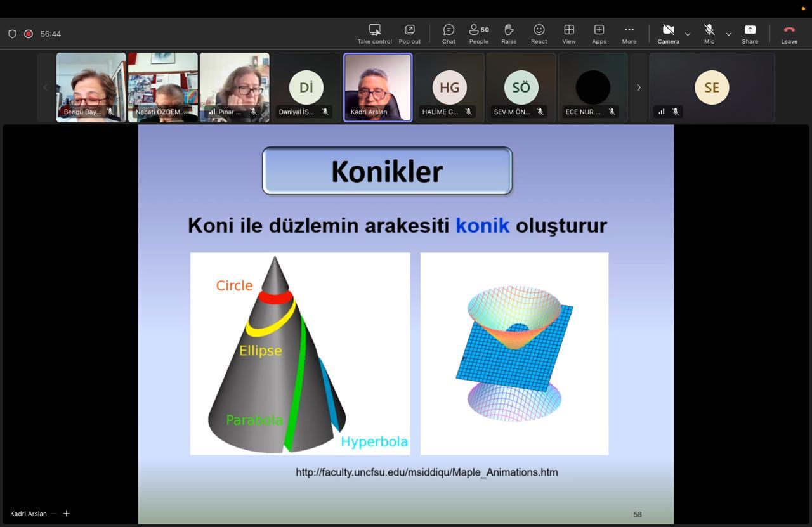The height and width of the screenshot is (527, 812).
Task: Leave the meeting
Action: pos(789,34)
